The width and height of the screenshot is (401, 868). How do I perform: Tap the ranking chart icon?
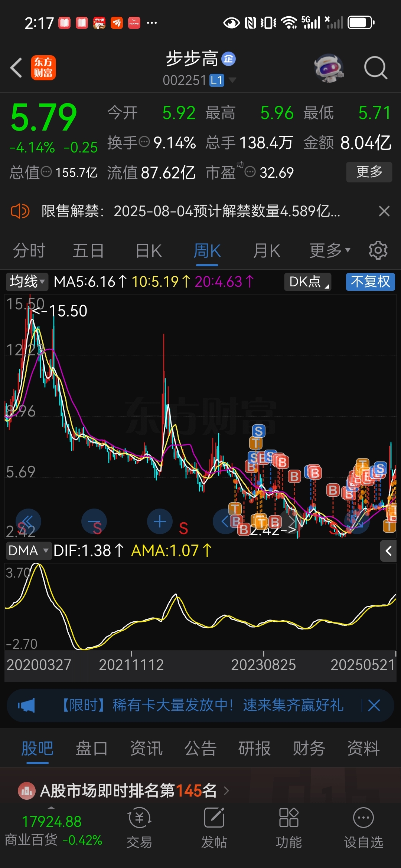click(26, 791)
